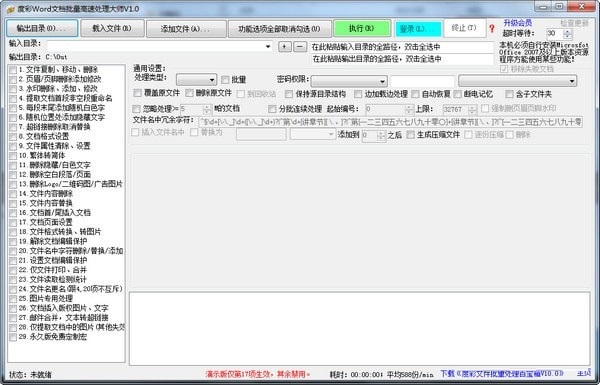The width and height of the screenshot is (600, 385).
Task: Click the red demo version notice text
Action: point(258,374)
